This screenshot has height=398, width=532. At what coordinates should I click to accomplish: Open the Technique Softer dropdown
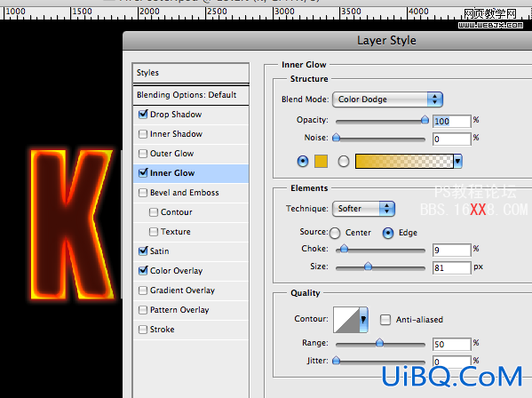(x=363, y=209)
